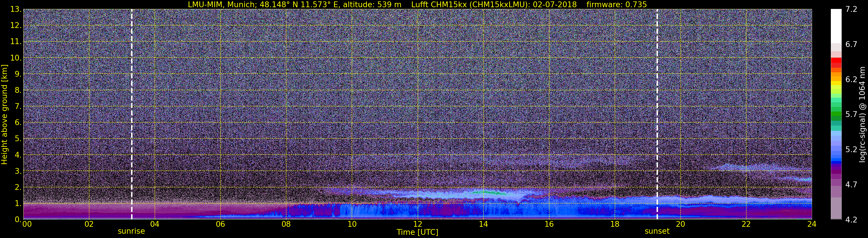The image size is (868, 238).
Task: Click the white dashed sunset marker line
Action: click(x=657, y=114)
